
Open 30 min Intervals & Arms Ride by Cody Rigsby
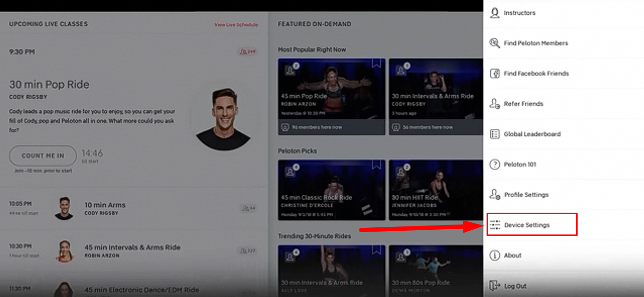(x=436, y=97)
